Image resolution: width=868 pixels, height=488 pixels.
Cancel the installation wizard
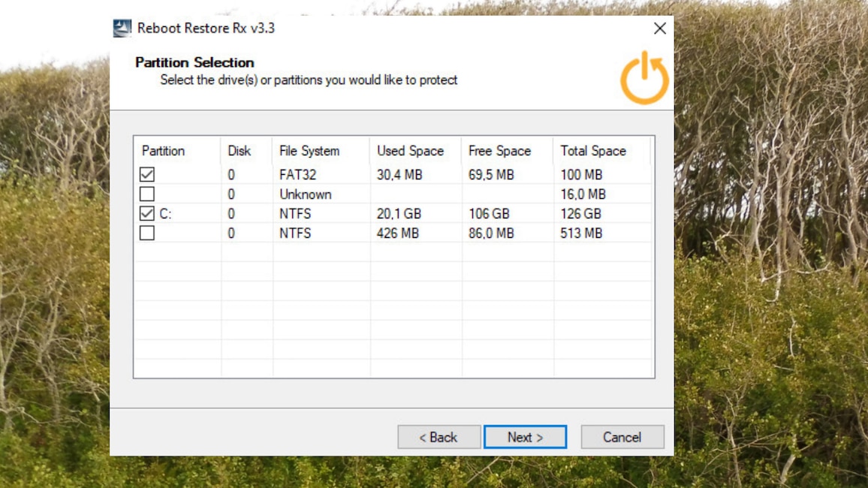coord(622,437)
